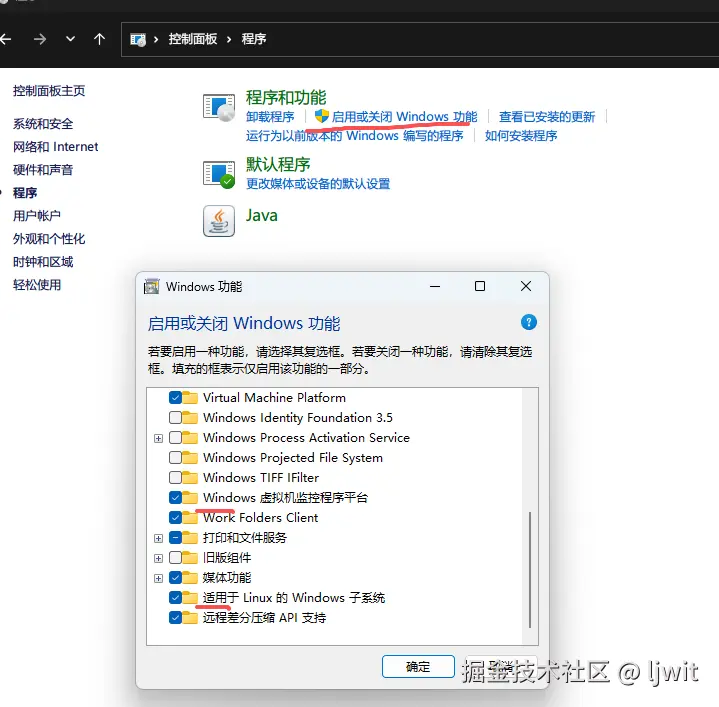The image size is (719, 707).
Task: Open the Java heading link
Action: [262, 215]
